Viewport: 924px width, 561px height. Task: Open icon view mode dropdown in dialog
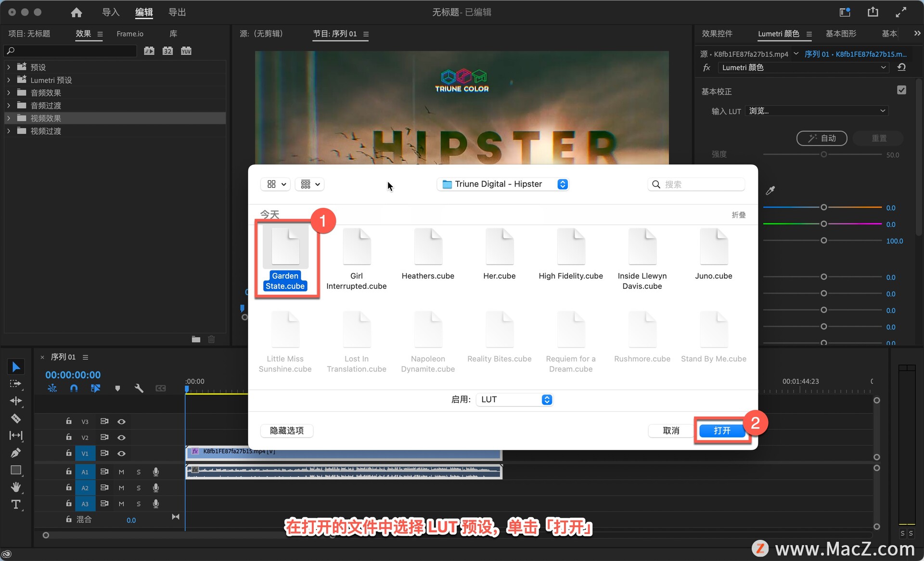276,184
